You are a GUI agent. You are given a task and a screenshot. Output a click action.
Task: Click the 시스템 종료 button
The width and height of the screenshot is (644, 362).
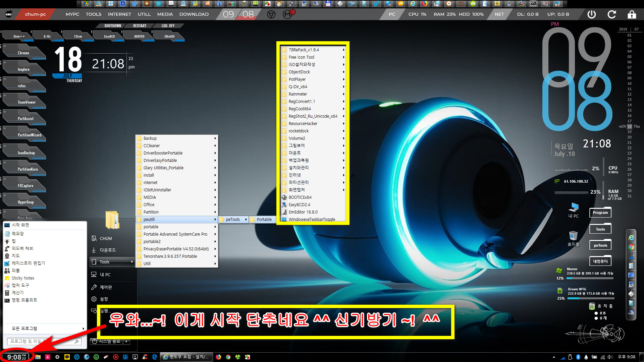click(107, 342)
